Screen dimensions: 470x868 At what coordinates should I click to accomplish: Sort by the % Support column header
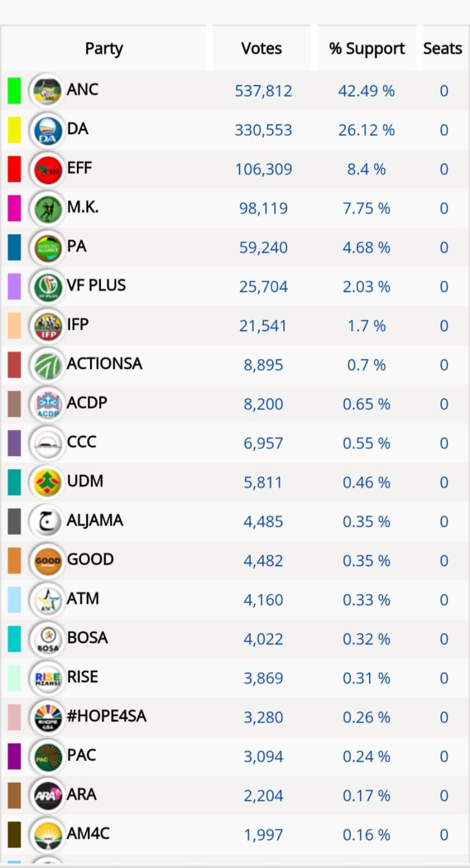(x=367, y=49)
